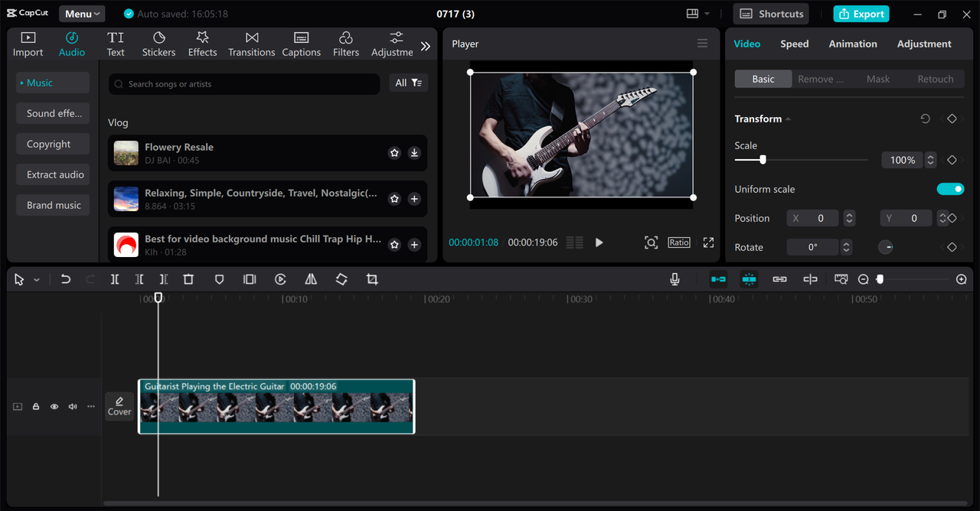Toggle clip linkage chain icon
980x511 pixels.
(x=779, y=279)
